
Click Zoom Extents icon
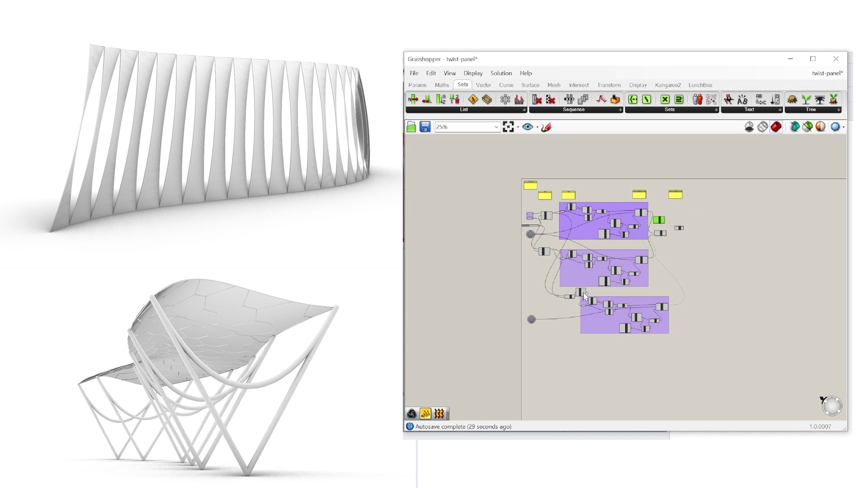pyautogui.click(x=508, y=127)
